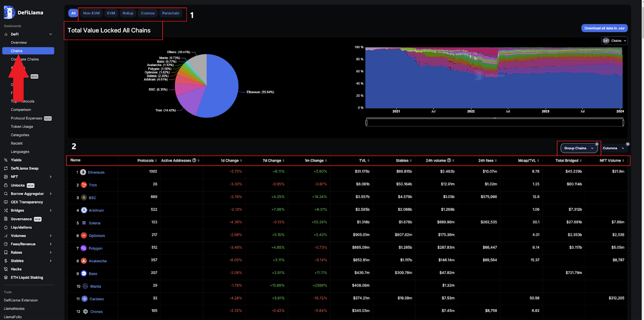This screenshot has height=320, width=644.
Task: Open the 241 Chains dropdown above the chart
Action: point(614,41)
